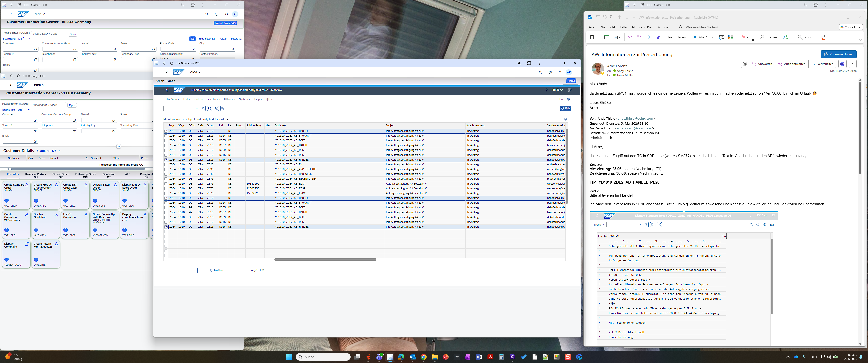Open Acrobat tab in Outlook

663,27
